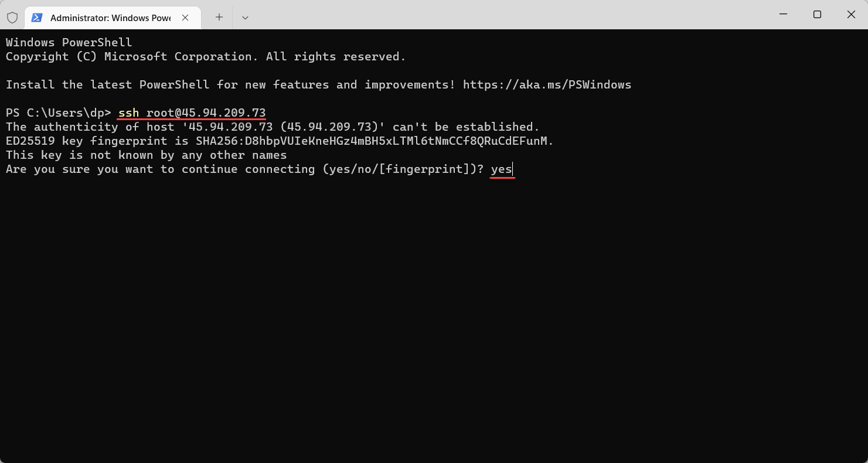Screen dimensions: 868x463
Task: Minimize the terminal window
Action: tap(783, 15)
